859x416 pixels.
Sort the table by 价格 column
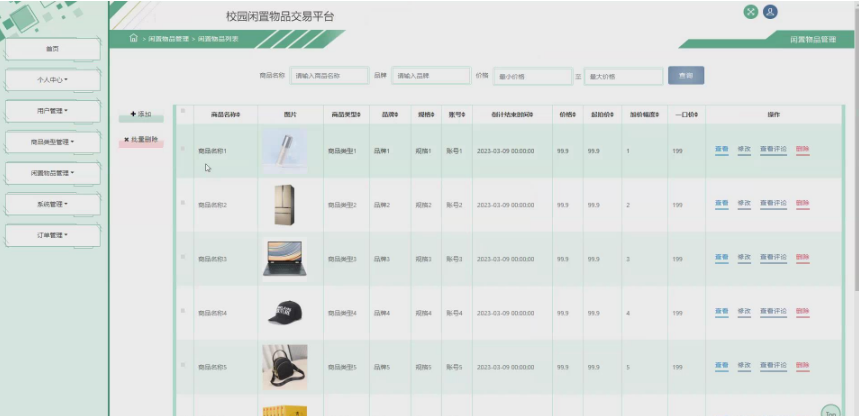568,115
